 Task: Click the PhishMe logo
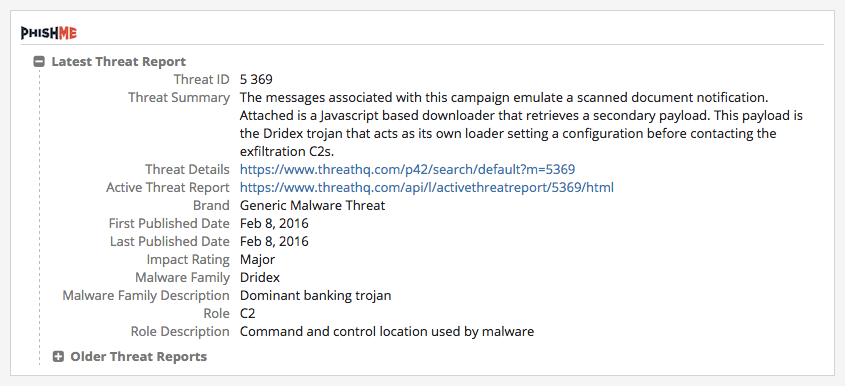49,33
